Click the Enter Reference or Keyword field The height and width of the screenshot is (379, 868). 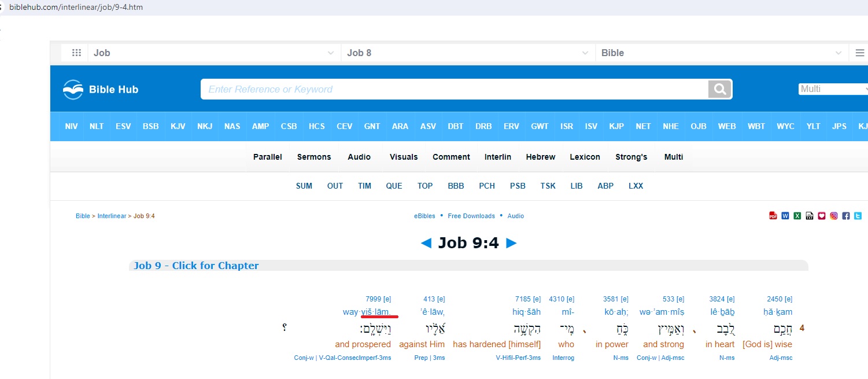[x=454, y=89]
